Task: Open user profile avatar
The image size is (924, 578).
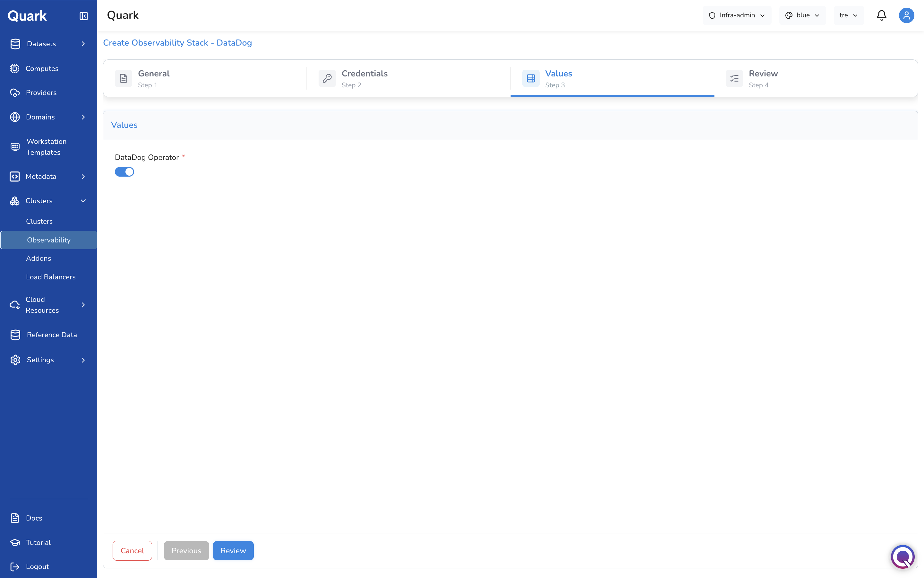Action: (x=906, y=15)
